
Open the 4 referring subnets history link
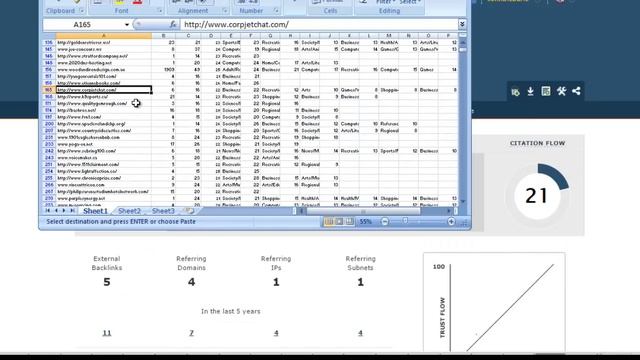(360, 333)
